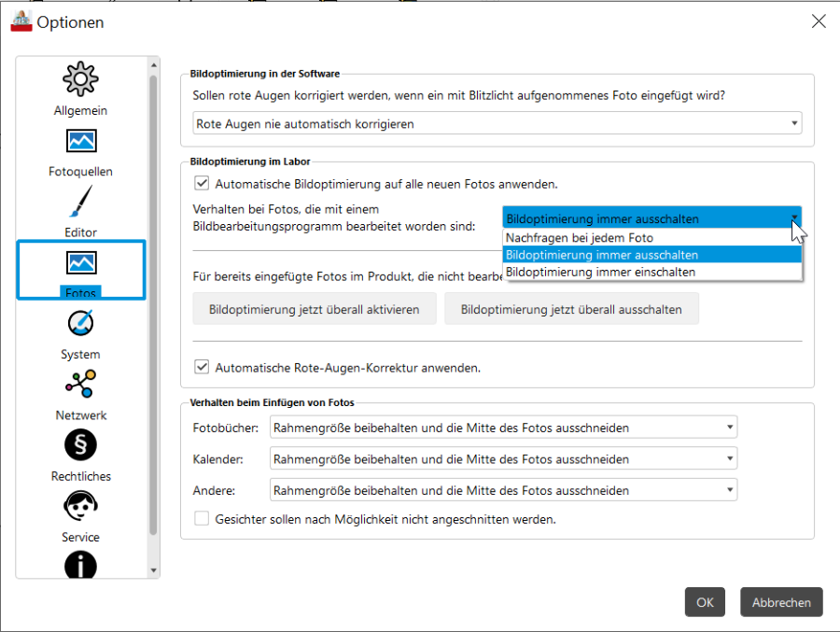Open the Fotobücher insertion behavior dropdown
This screenshot has height=632, width=840.
pos(504,428)
